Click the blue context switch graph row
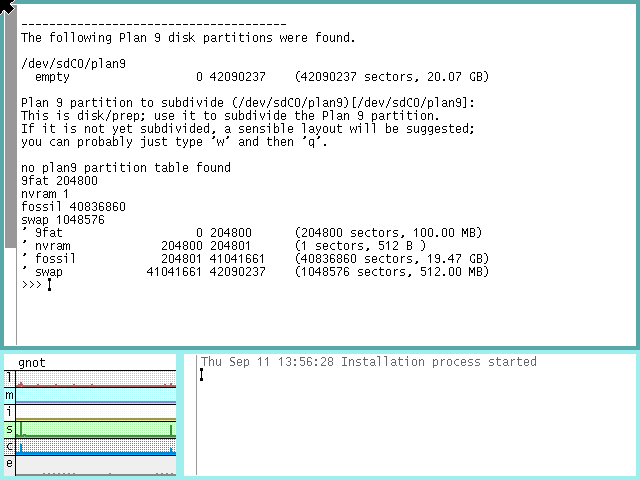Viewport: 640px width, 480px height. point(96,447)
